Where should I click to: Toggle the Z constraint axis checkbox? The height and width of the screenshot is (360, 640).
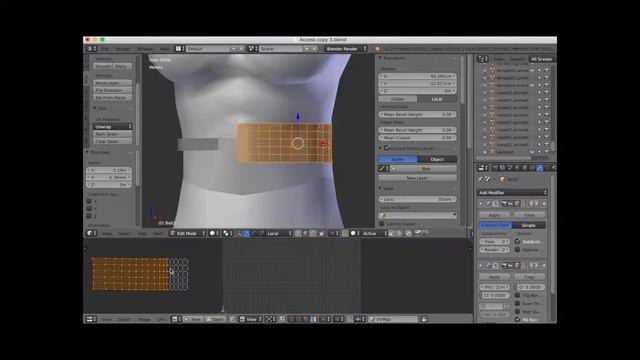(x=89, y=216)
